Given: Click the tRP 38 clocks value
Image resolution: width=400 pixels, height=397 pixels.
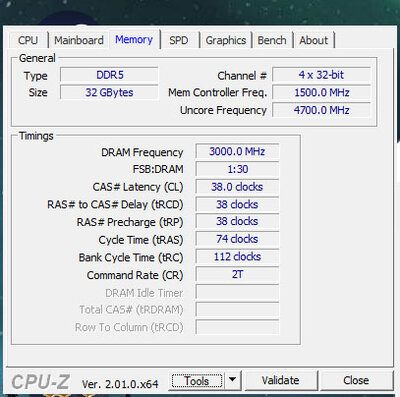Looking at the screenshot, I should pyautogui.click(x=237, y=221).
